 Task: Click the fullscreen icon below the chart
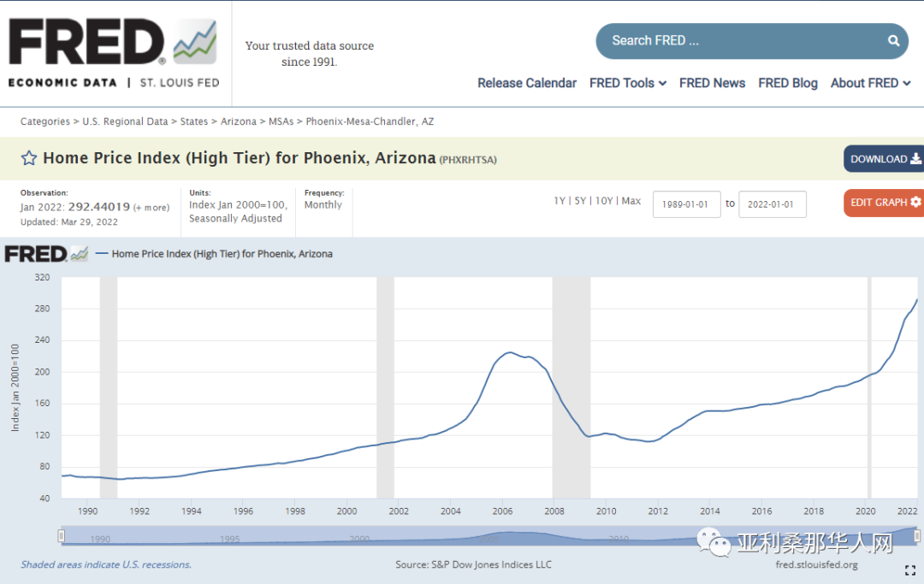coord(909,569)
